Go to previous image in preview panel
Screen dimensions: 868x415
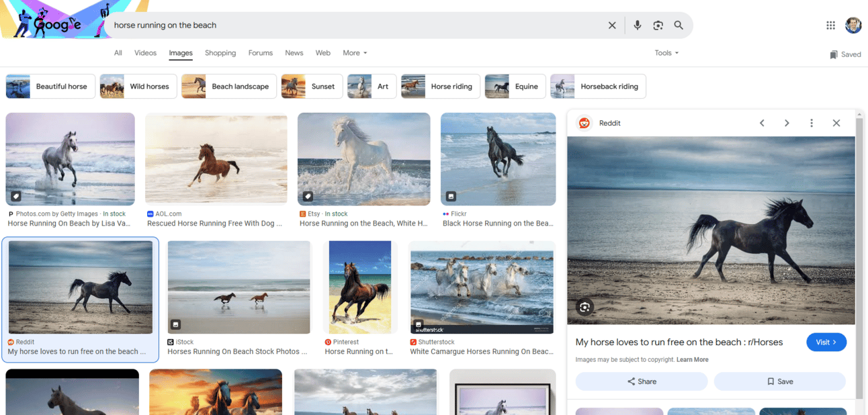762,123
